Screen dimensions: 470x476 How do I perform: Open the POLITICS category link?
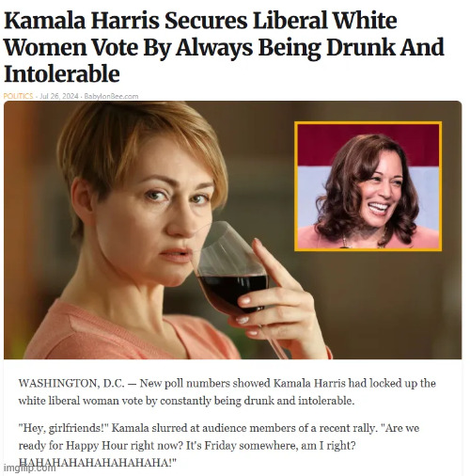[18, 96]
